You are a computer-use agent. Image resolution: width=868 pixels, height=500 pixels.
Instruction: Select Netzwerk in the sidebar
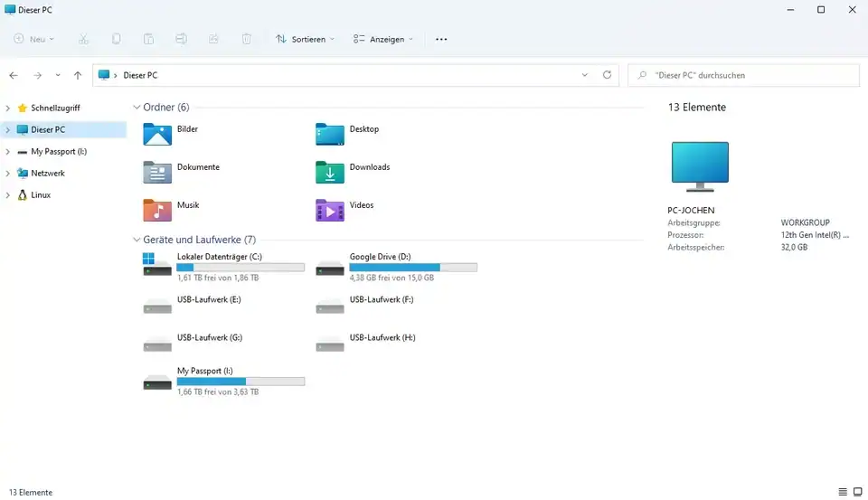(x=47, y=174)
